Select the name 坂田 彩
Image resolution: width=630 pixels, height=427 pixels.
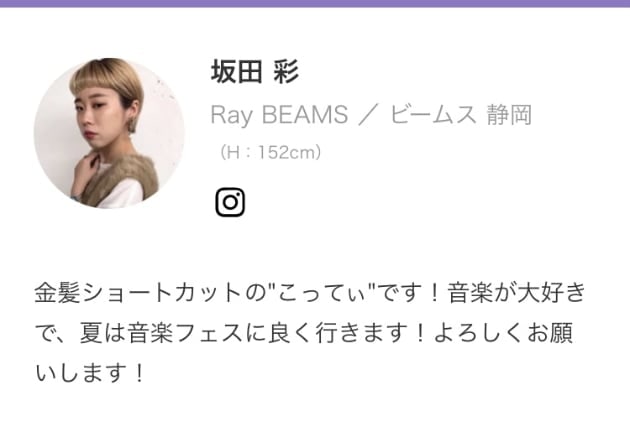(x=255, y=72)
